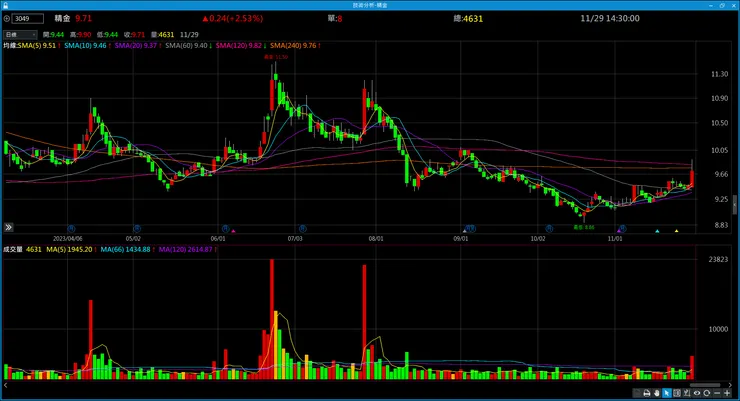Click the greyed-out first toolbar icon
This screenshot has height=401, width=740.
click(637, 393)
